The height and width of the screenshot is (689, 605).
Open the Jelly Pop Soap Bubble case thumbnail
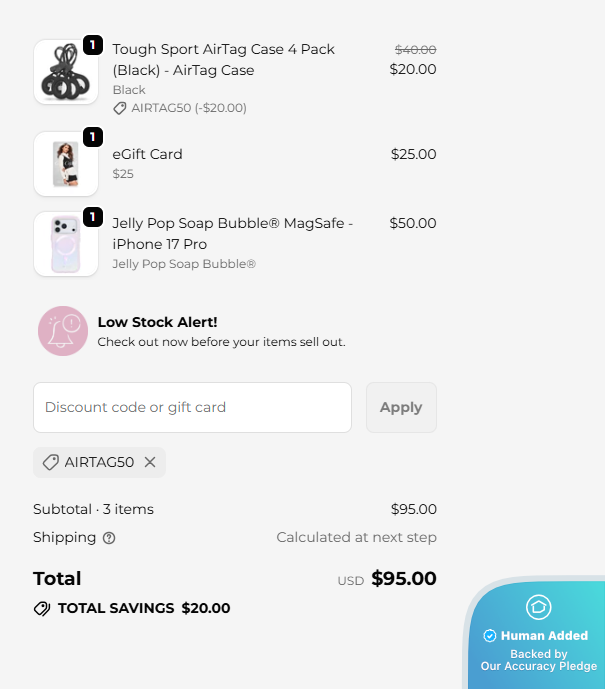click(66, 243)
